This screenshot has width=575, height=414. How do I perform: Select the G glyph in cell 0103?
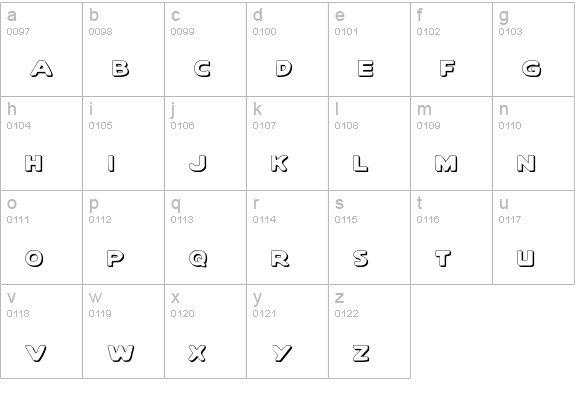click(x=532, y=69)
